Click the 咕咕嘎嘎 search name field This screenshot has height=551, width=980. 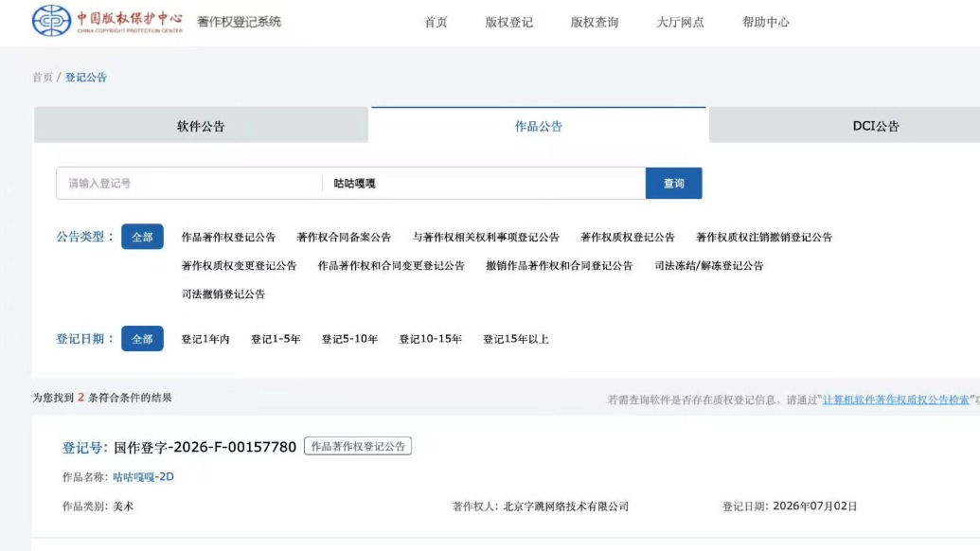coord(484,183)
